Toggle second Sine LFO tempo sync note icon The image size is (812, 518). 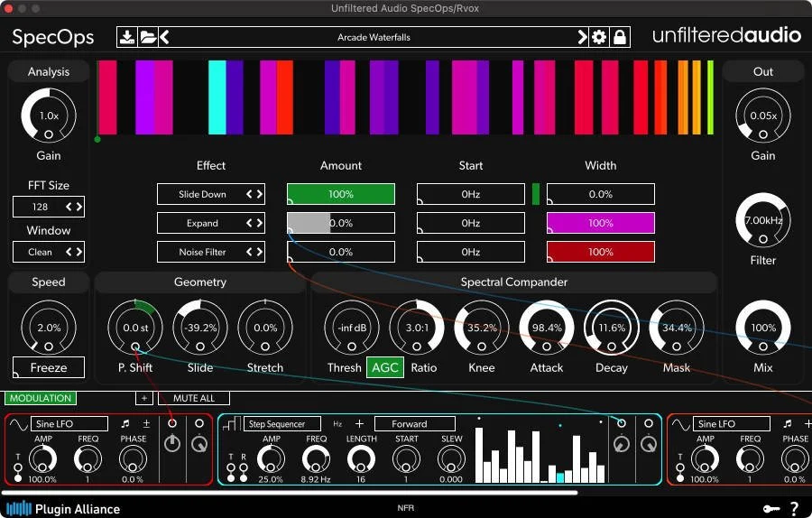click(x=788, y=424)
